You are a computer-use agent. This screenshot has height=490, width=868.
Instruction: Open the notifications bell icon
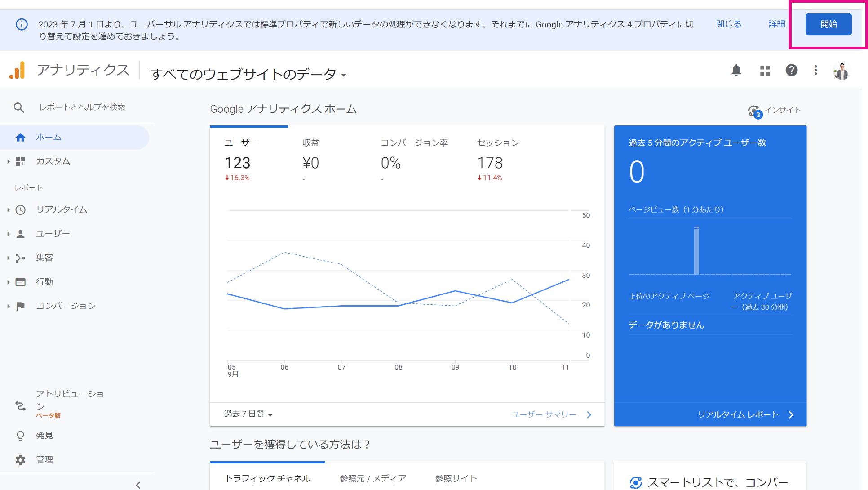pyautogui.click(x=736, y=71)
